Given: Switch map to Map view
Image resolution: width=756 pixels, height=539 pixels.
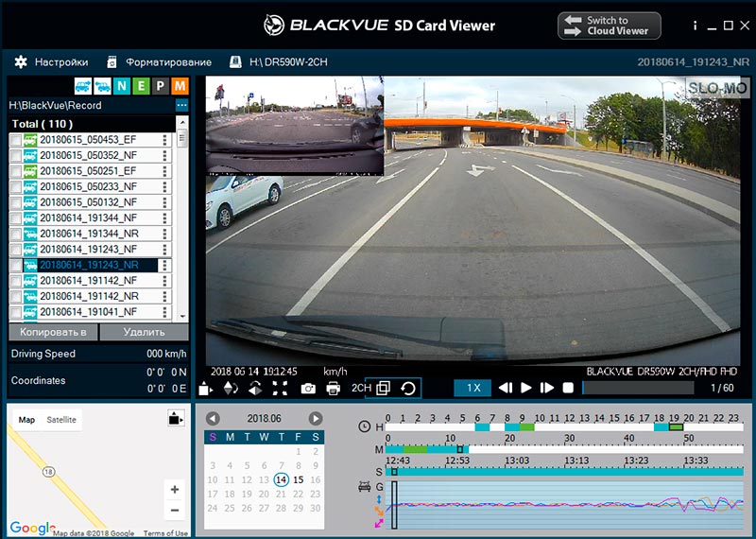Looking at the screenshot, I should pos(26,419).
